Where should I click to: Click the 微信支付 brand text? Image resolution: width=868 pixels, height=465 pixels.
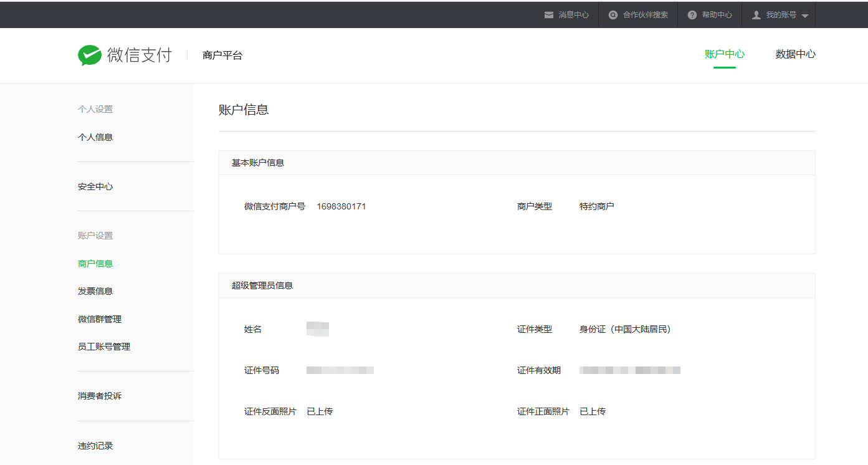(140, 55)
